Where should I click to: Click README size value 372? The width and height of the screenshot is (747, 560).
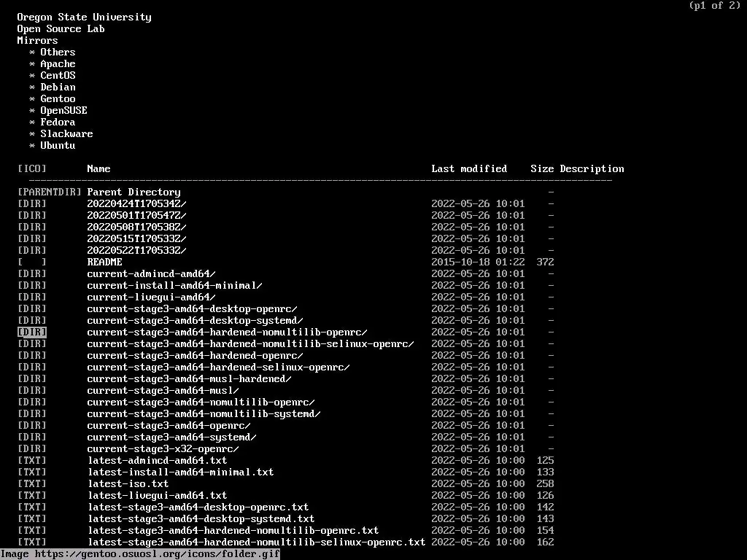pos(545,262)
